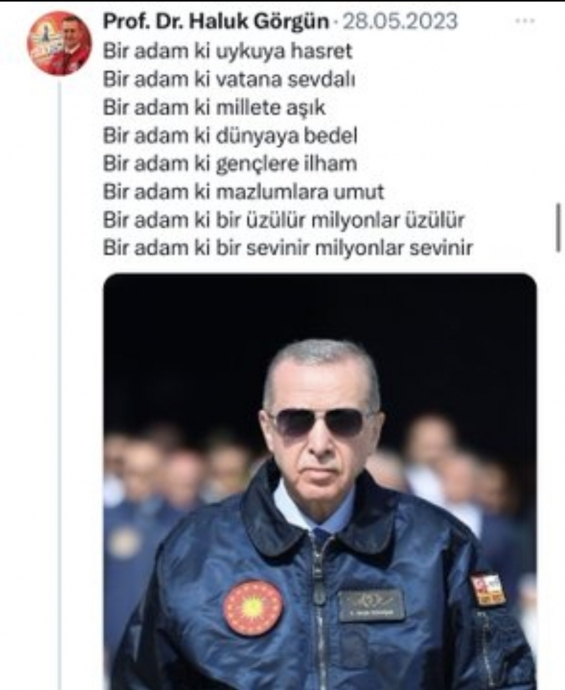
Task: Open the attached photo in the tweet
Action: [320, 481]
